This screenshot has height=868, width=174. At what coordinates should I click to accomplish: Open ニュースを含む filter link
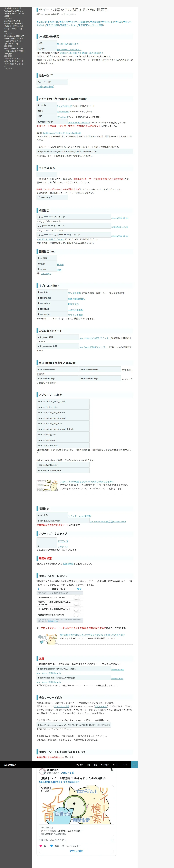coord(75,310)
